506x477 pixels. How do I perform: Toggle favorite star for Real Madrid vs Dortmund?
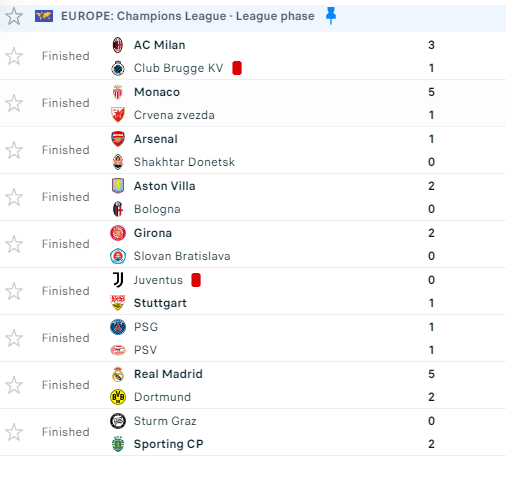point(14,385)
